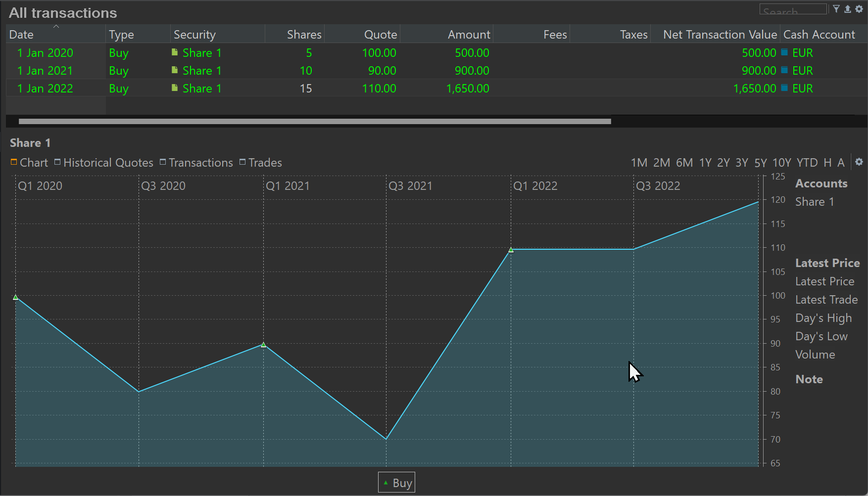
Task: Sort by the Cash Account column header
Action: tap(823, 34)
